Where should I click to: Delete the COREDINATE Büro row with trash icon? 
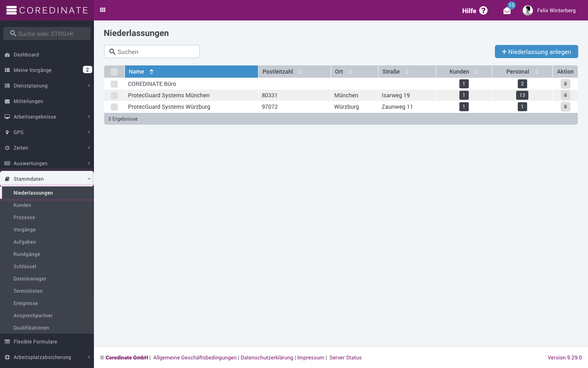(x=565, y=84)
